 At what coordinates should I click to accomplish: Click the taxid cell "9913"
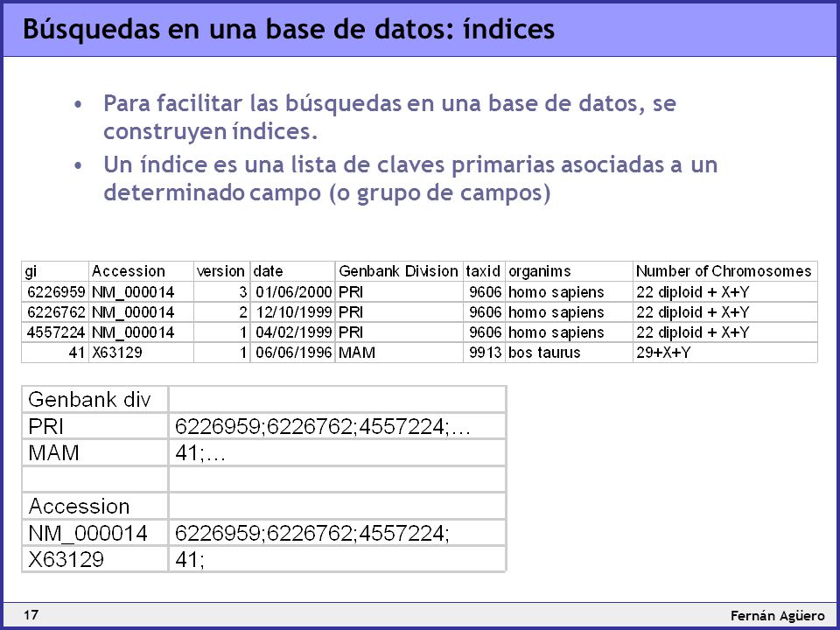[486, 353]
